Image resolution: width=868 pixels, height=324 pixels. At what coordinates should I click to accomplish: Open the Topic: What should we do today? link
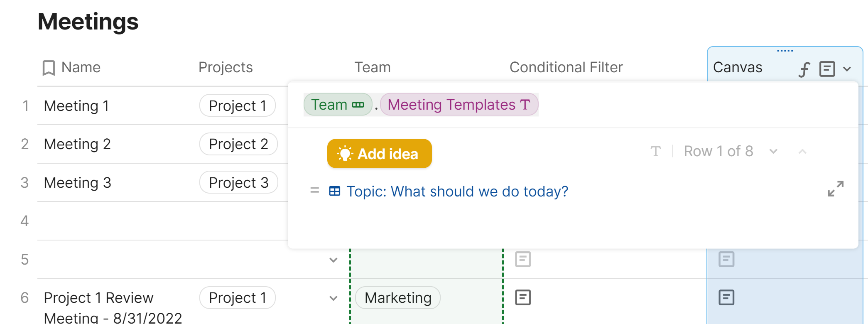[457, 191]
